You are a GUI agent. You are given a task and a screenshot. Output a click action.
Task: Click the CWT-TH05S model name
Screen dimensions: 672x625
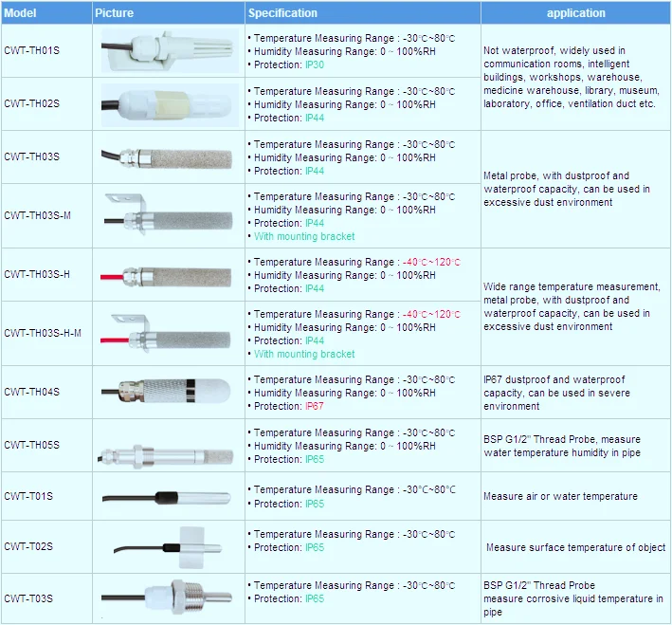pyautogui.click(x=31, y=445)
